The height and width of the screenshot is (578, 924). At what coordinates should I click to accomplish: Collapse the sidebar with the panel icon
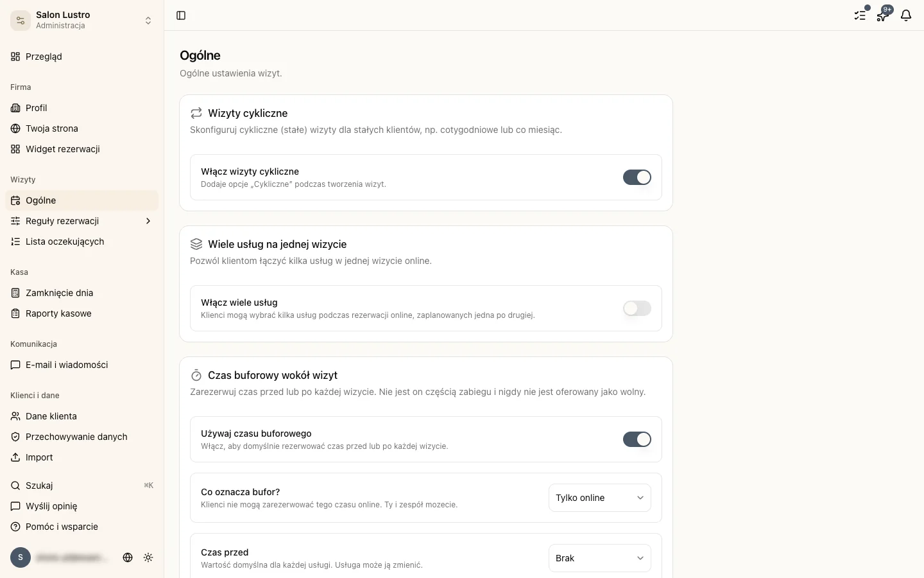click(181, 15)
